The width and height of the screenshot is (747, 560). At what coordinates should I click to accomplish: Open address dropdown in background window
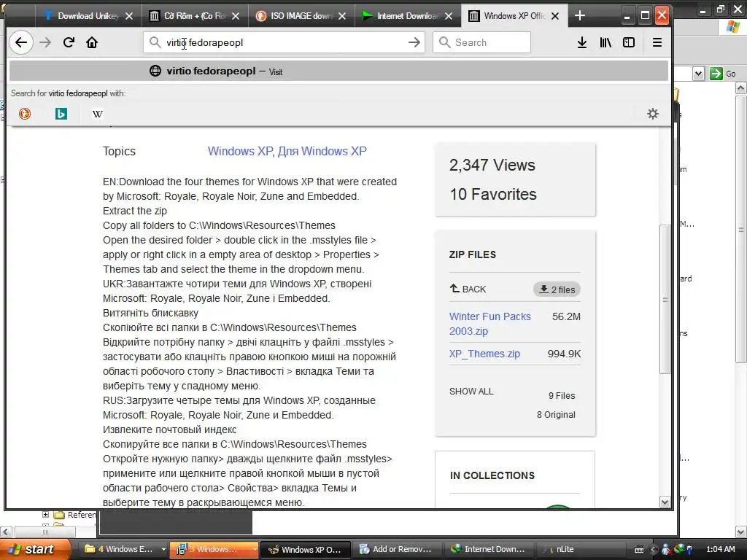698,74
